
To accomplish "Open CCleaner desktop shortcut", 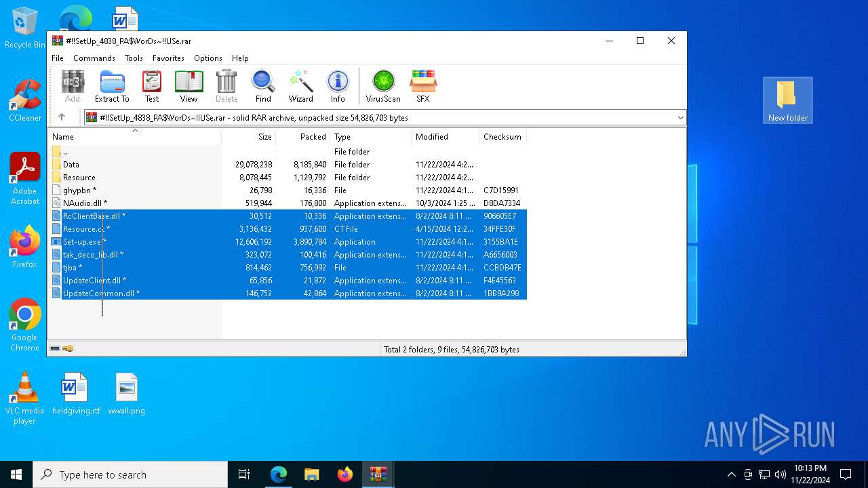I will [x=25, y=101].
